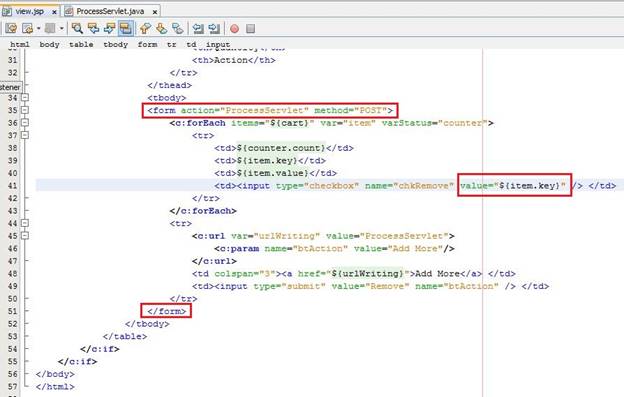This screenshot has width=624, height=397.
Task: Click the Shift Line Left icon
Action: 198,28
